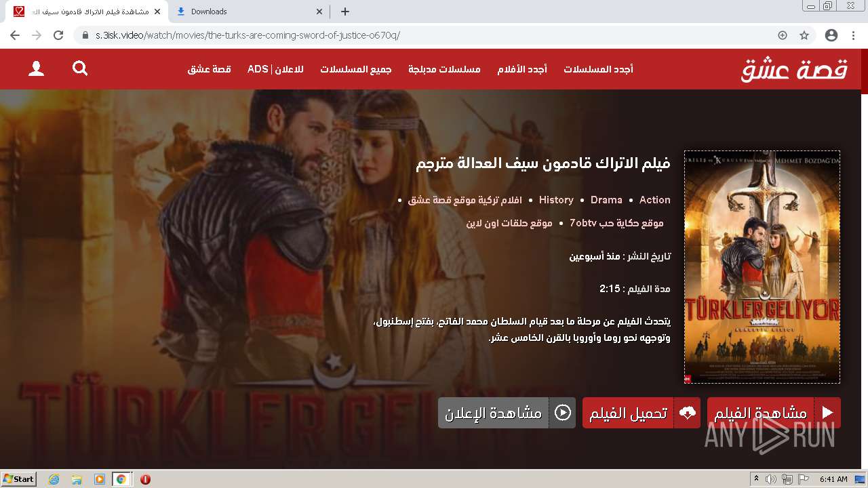The width and height of the screenshot is (868, 488).
Task: Click the مدة الفيلم : 2:15 text
Action: coord(635,289)
